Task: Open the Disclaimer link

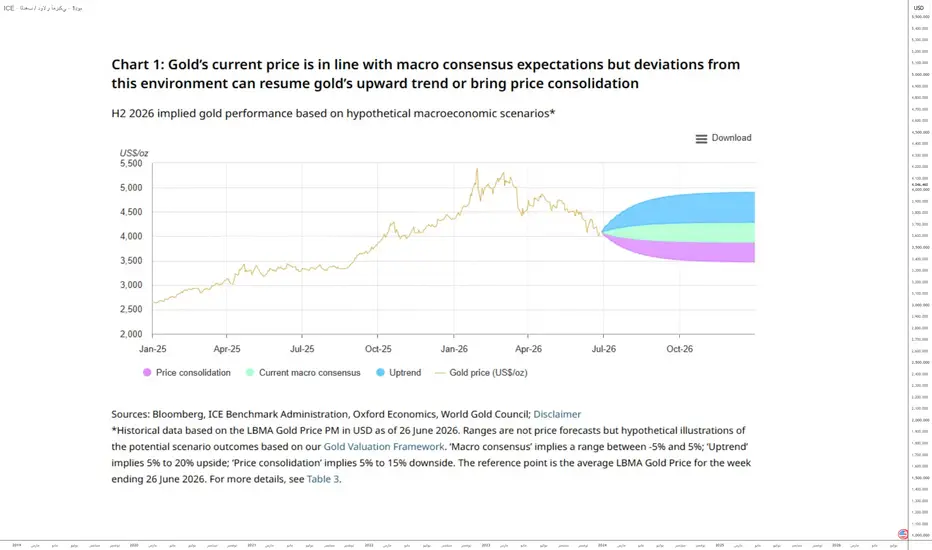Action: click(557, 414)
